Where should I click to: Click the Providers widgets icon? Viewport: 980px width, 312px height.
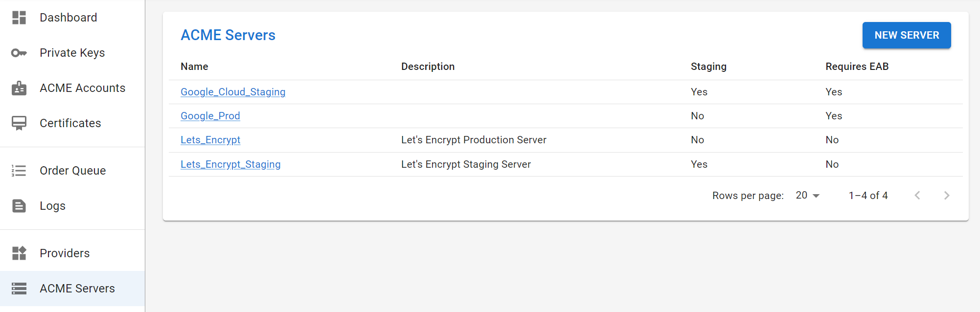coord(19,253)
